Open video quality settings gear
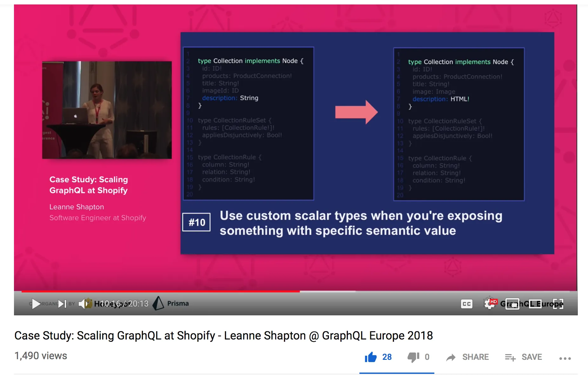 [489, 304]
